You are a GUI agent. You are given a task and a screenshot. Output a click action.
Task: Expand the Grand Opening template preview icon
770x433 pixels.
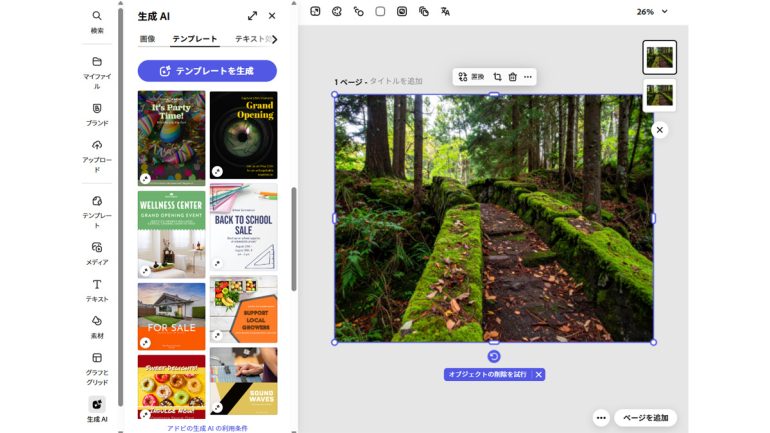(217, 171)
